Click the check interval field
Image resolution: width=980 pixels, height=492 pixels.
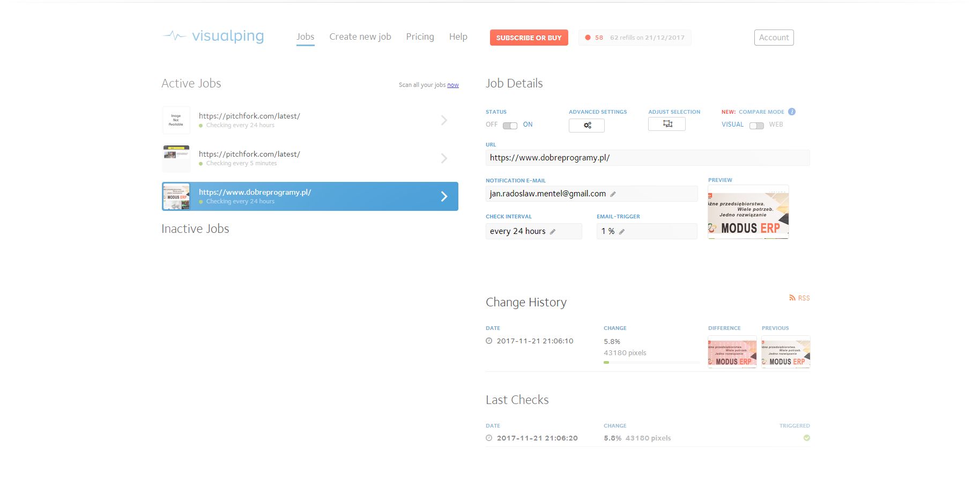pyautogui.click(x=534, y=231)
